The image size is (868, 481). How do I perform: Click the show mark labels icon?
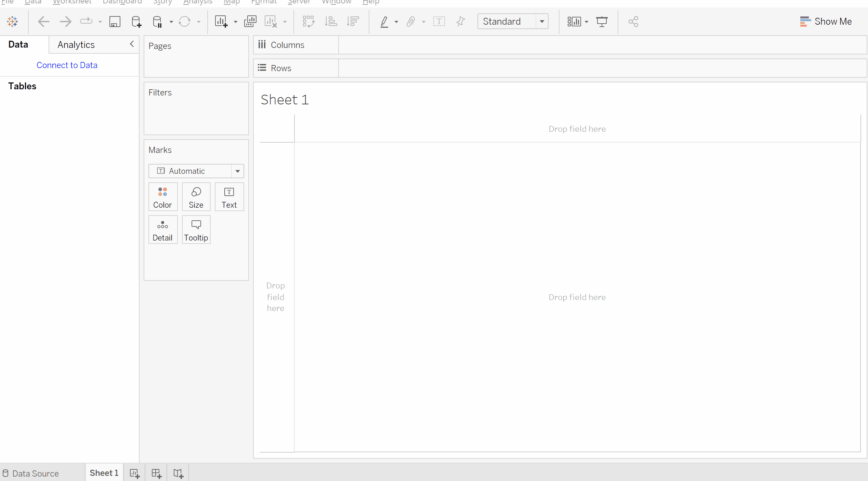tap(438, 21)
